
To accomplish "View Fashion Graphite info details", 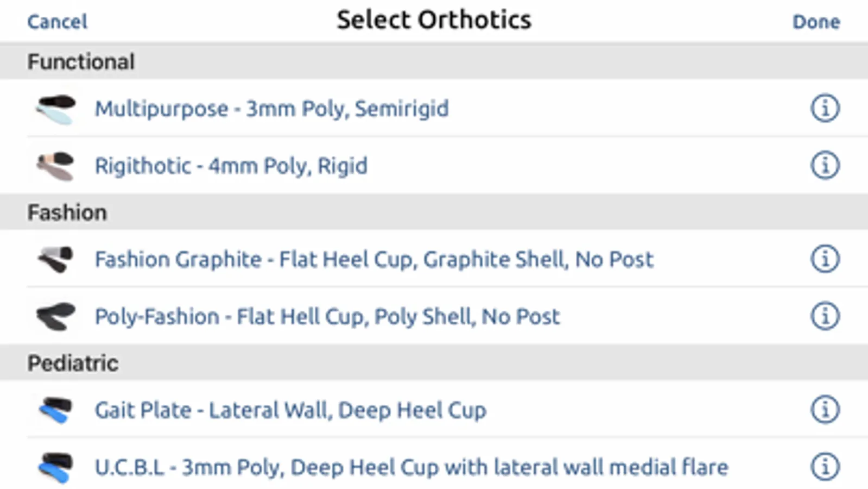I will tap(825, 259).
